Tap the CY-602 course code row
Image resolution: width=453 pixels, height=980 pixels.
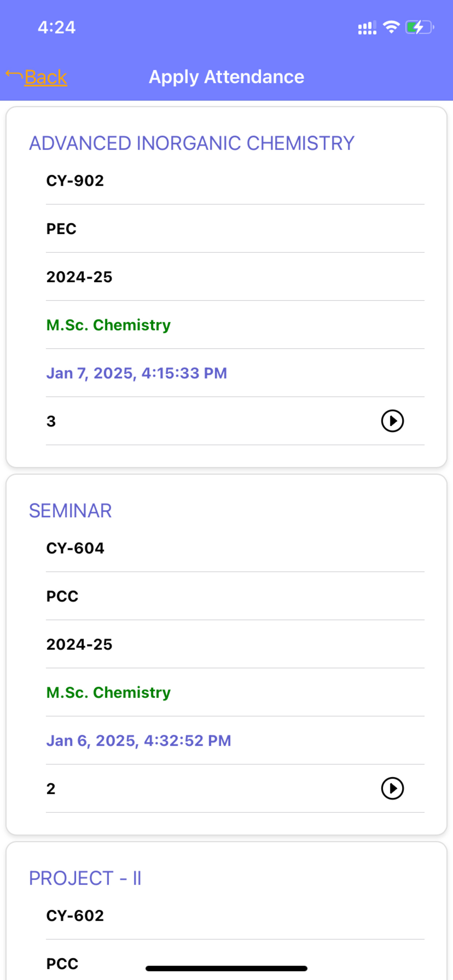[x=235, y=916]
